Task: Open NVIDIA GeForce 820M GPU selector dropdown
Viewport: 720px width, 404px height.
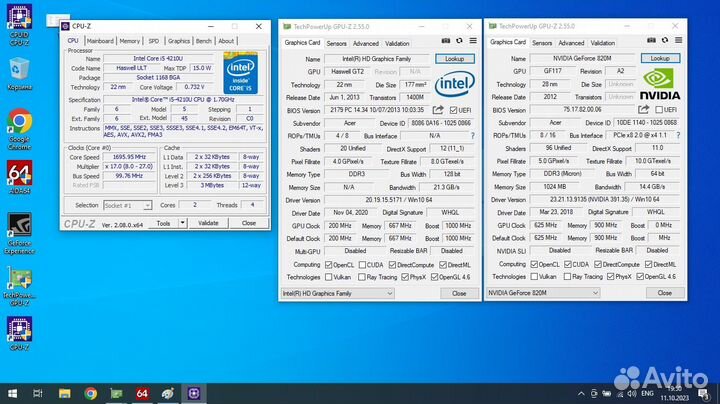Action: tap(543, 293)
